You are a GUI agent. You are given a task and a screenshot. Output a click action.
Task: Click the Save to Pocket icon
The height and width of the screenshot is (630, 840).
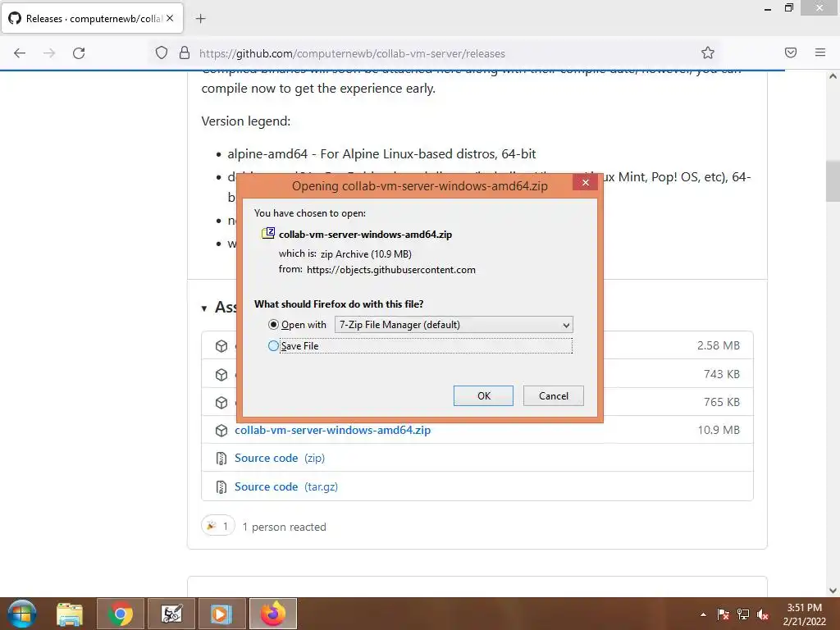[x=791, y=52]
